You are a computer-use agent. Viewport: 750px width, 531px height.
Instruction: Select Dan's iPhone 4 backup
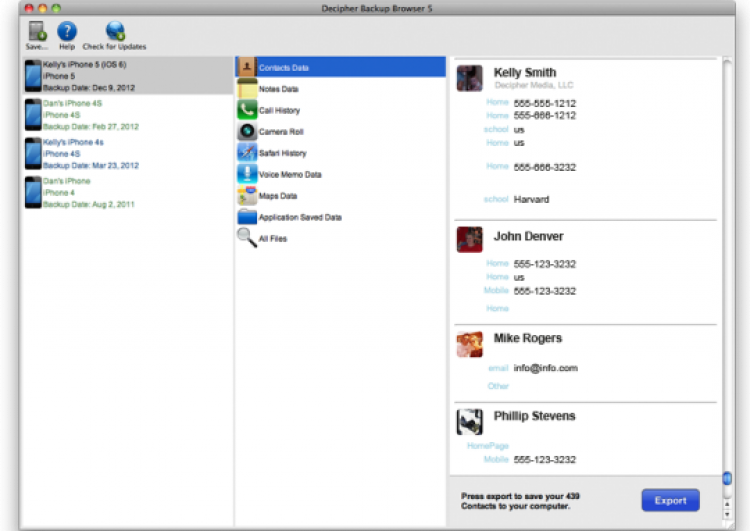[x=128, y=192]
